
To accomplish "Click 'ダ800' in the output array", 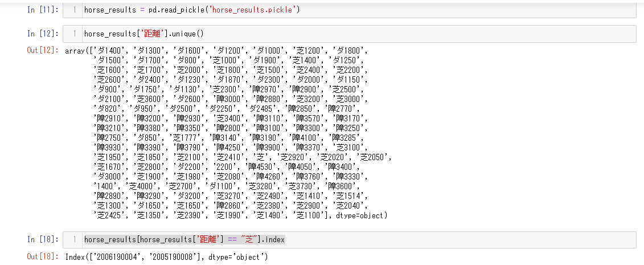I will coord(188,61).
